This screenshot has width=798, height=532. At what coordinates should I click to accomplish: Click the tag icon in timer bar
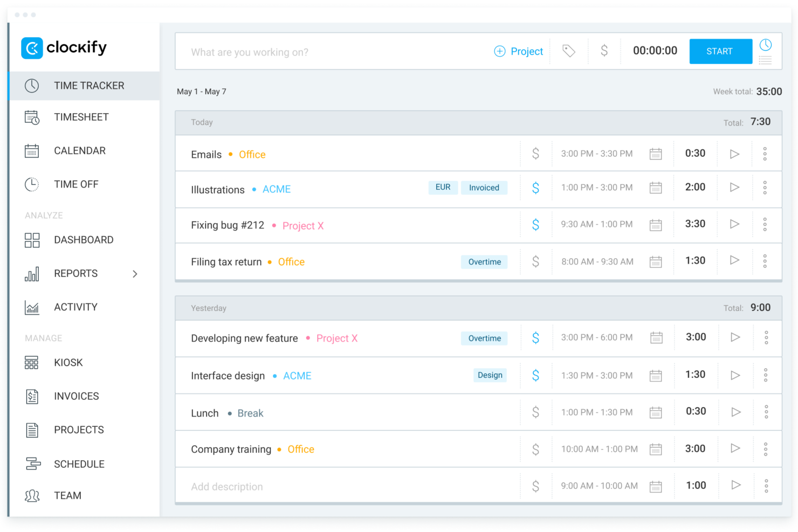click(568, 51)
